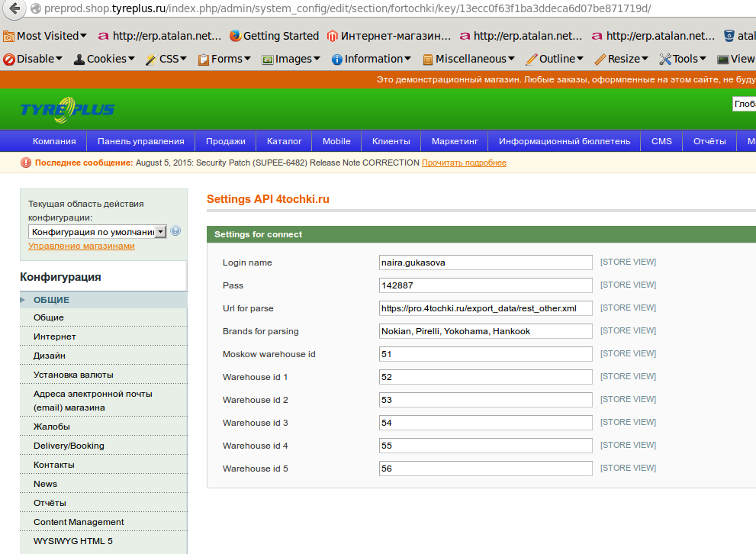Open the Tools developer toolbar menu
The image size is (756, 554).
pos(683,59)
